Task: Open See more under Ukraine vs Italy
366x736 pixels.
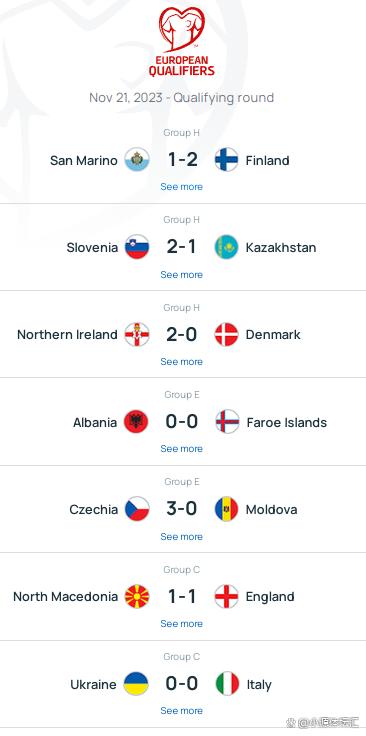Action: pos(182,711)
